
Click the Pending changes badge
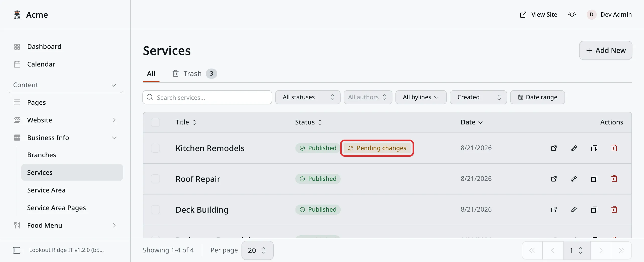377,148
